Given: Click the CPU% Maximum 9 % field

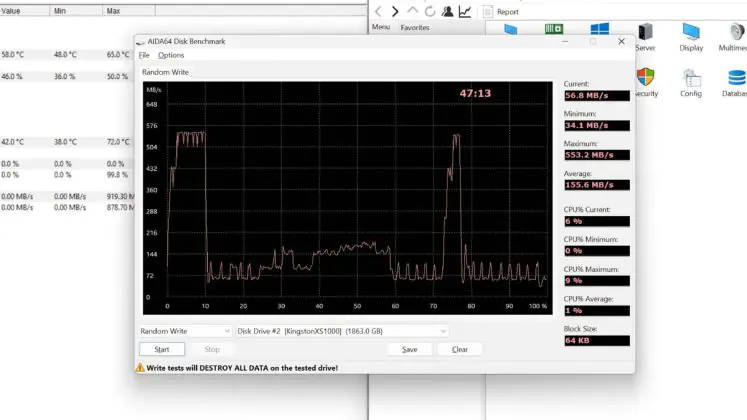Looking at the screenshot, I should click(597, 280).
